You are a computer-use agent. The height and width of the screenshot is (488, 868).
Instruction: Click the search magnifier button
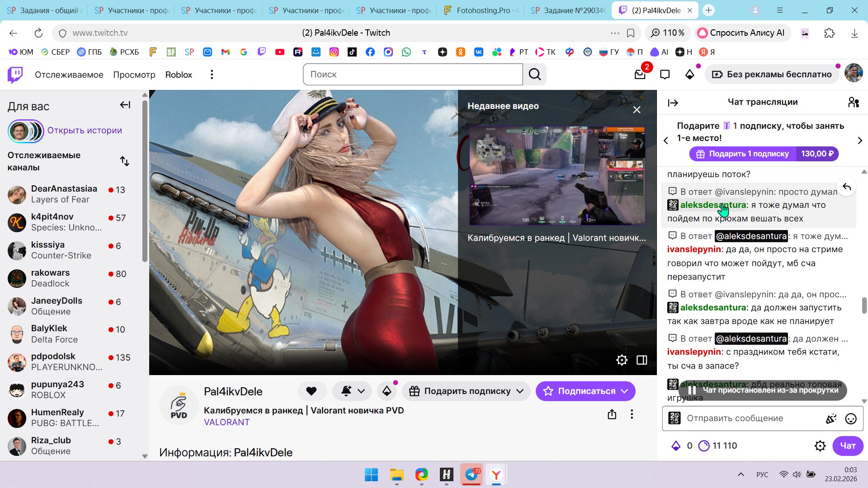tap(534, 75)
